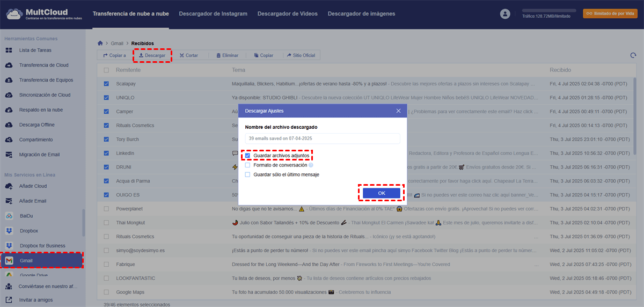Close the Descargar Ajustes dialog
This screenshot has width=644, height=307.
pyautogui.click(x=398, y=111)
